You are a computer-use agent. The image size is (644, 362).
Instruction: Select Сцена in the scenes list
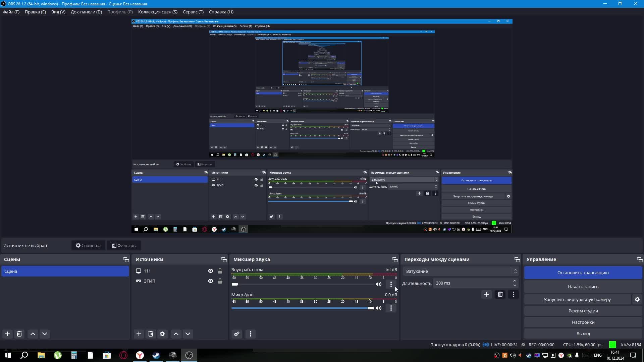[65, 271]
